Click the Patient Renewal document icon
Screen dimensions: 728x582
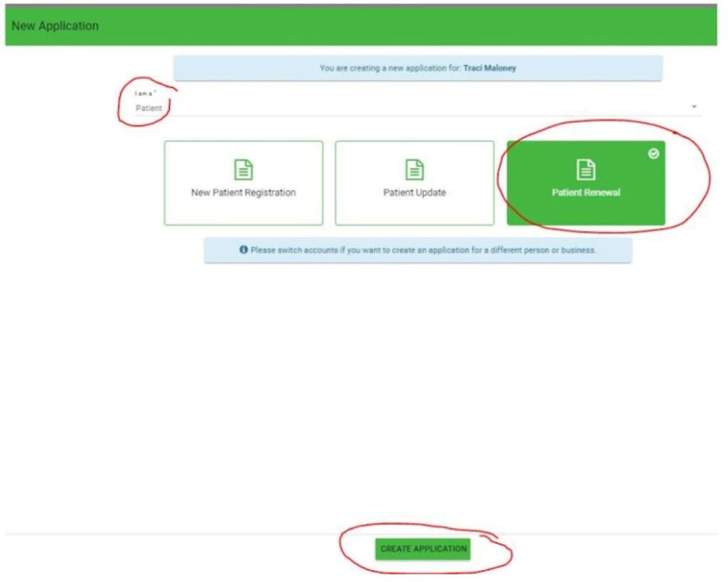point(586,169)
